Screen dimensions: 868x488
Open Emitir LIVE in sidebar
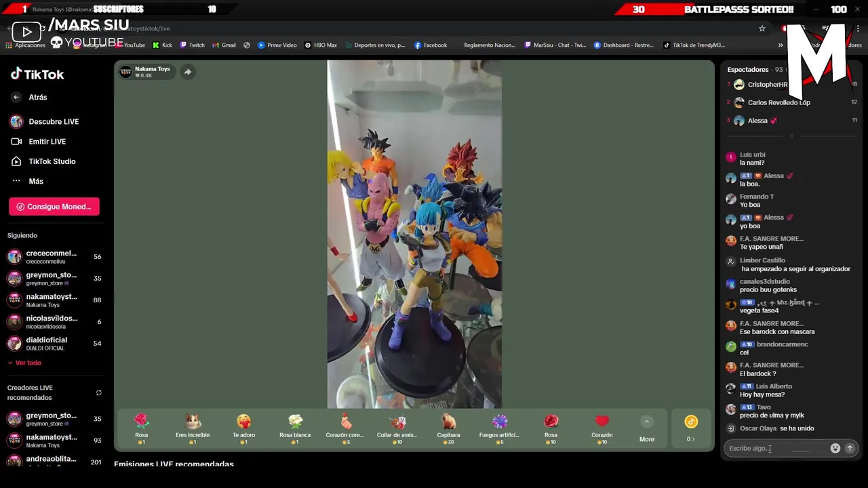click(x=39, y=142)
